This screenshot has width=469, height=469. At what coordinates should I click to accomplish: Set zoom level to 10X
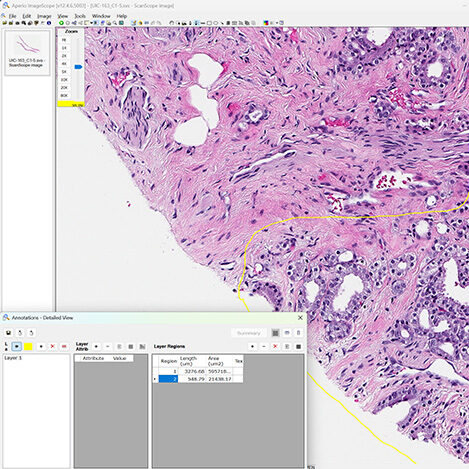point(64,80)
